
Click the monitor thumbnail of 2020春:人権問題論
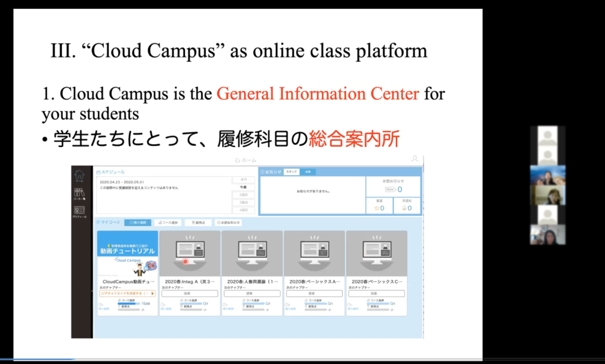[252, 253]
